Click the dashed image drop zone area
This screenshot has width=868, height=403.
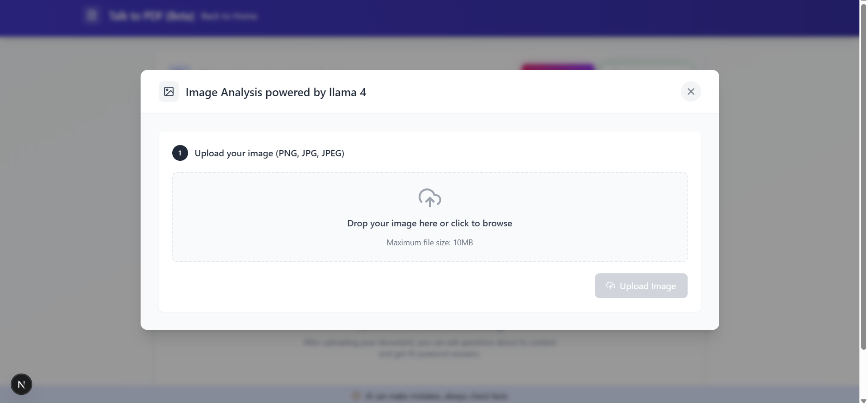[x=429, y=217]
